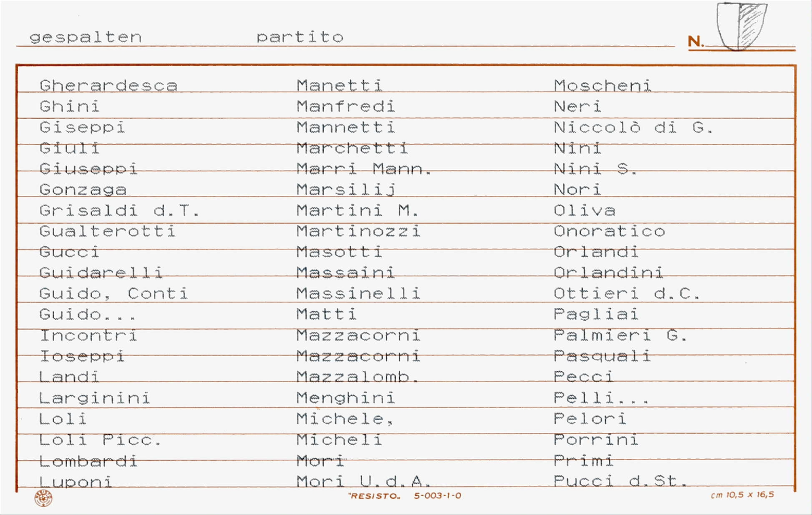Select the entry Onoratico

610,231
